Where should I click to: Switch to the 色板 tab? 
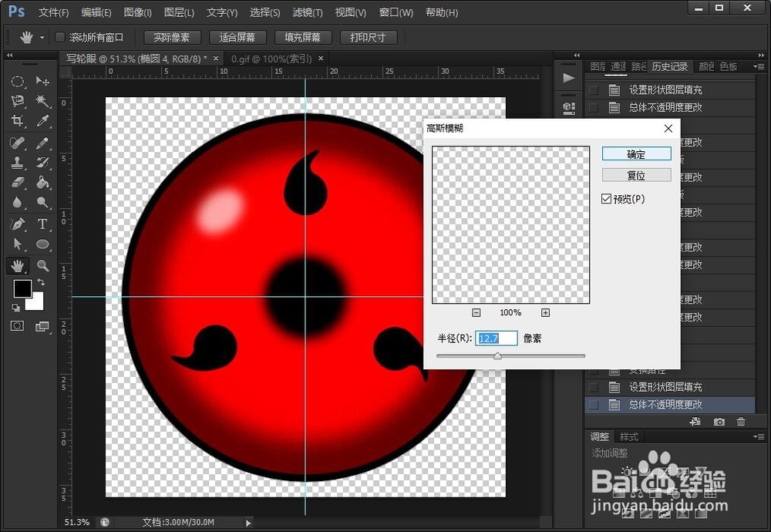pyautogui.click(x=729, y=66)
